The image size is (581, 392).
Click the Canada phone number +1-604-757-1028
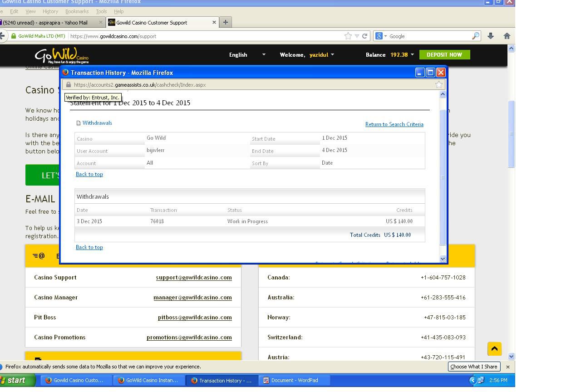[443, 278]
